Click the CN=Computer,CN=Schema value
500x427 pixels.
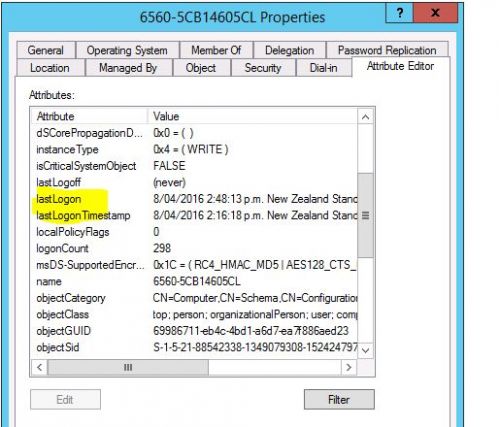tap(255, 298)
